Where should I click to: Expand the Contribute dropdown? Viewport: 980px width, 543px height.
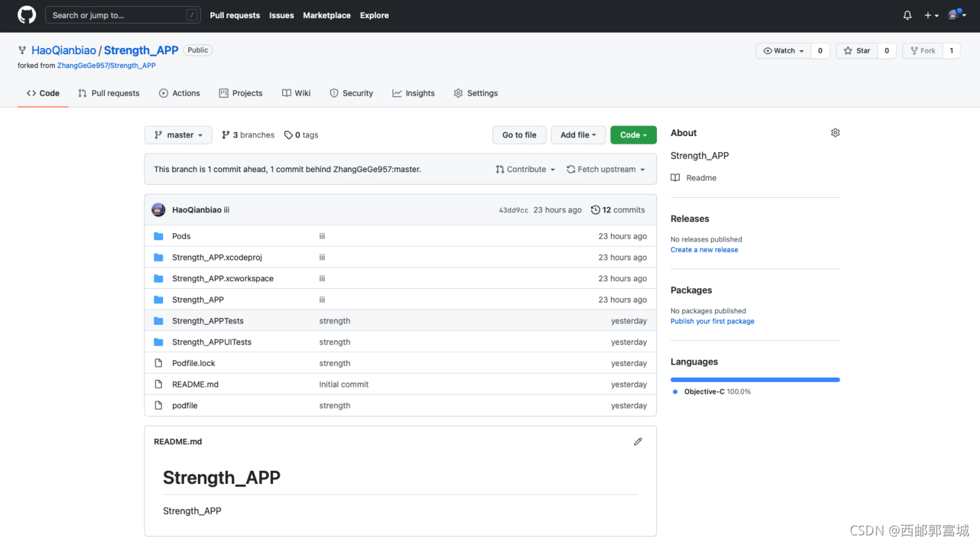coord(526,169)
